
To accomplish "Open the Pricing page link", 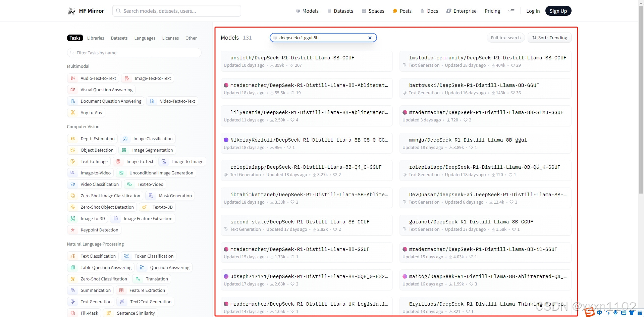I will point(492,11).
